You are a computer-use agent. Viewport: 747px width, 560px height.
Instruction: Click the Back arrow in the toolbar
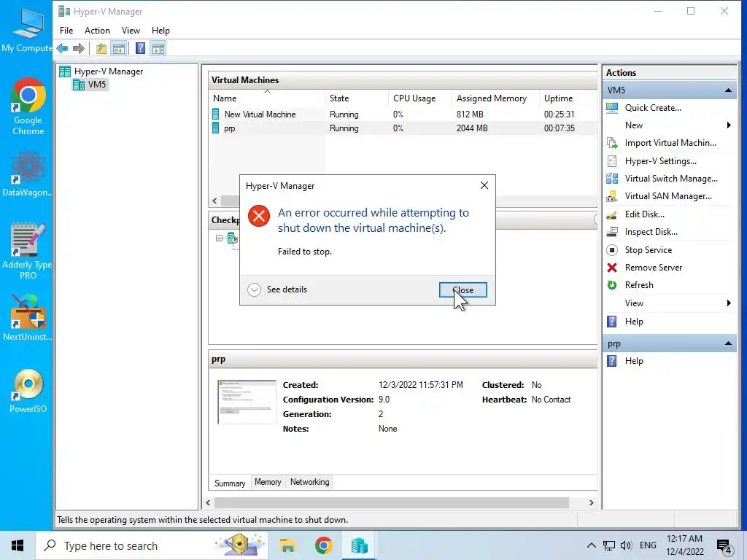(62, 48)
